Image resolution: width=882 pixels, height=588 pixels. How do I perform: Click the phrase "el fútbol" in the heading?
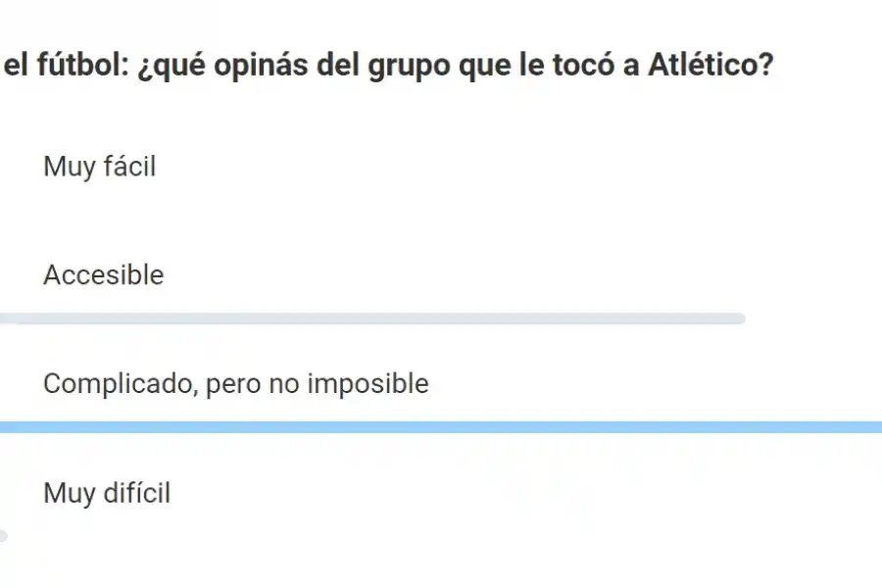[52, 66]
